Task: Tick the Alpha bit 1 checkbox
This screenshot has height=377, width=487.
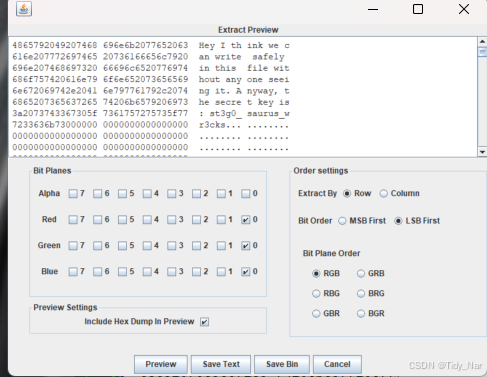Action: (221, 194)
